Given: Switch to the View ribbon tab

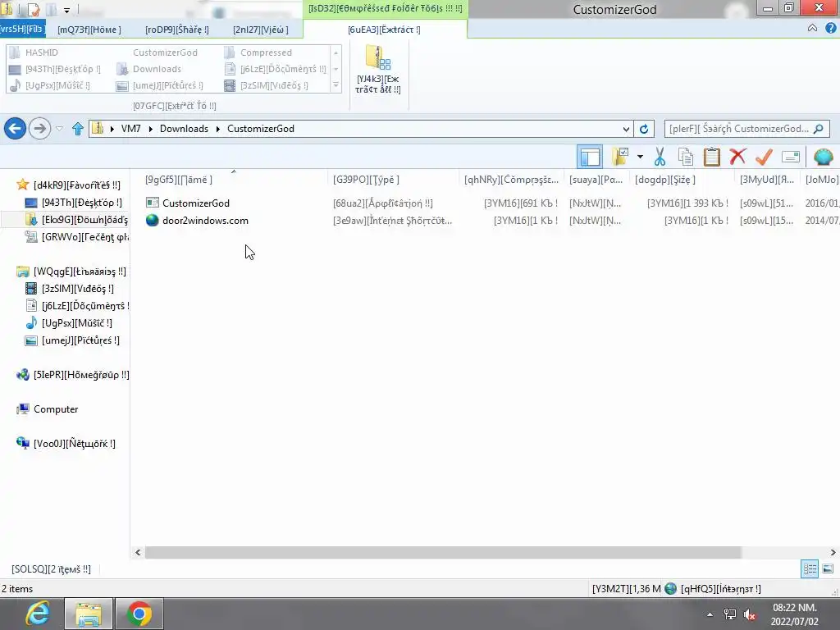Looking at the screenshot, I should tap(261, 30).
